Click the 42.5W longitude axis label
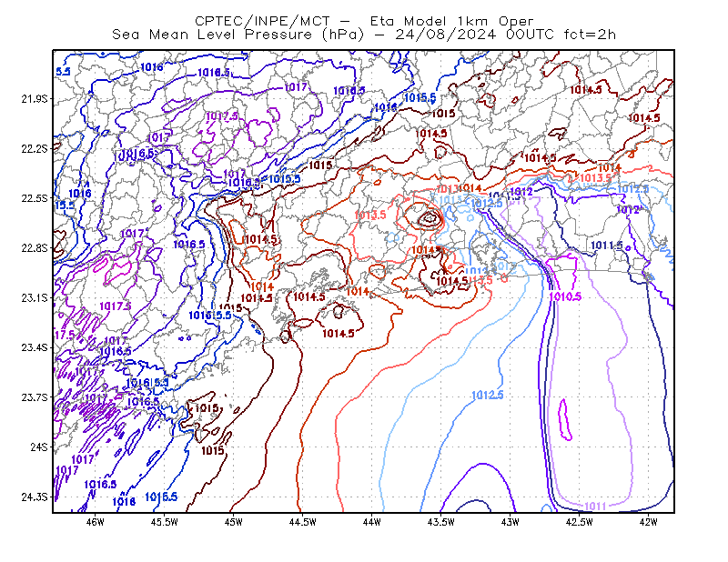728x562 pixels. (580, 522)
